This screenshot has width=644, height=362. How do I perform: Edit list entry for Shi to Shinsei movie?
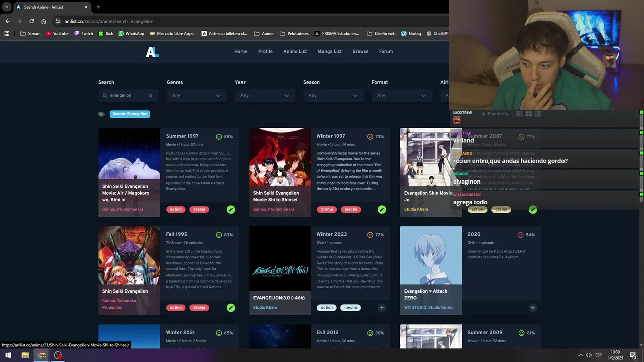pos(382,209)
